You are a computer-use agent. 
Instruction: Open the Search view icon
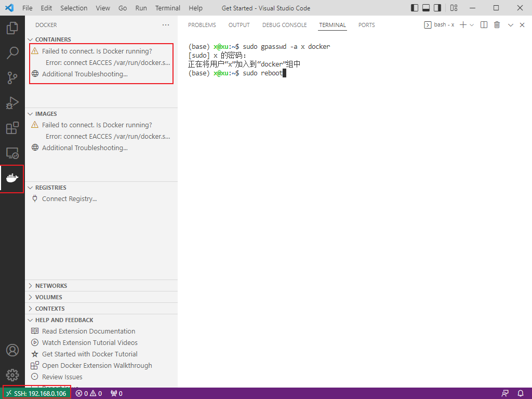coord(12,53)
